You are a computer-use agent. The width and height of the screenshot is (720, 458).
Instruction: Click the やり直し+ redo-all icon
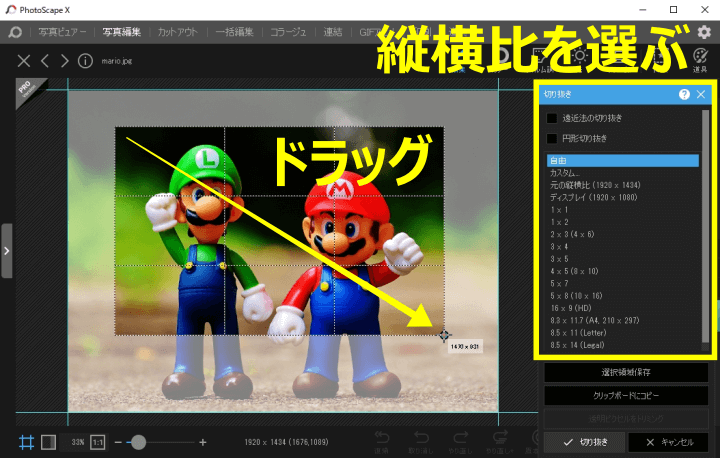click(500, 442)
